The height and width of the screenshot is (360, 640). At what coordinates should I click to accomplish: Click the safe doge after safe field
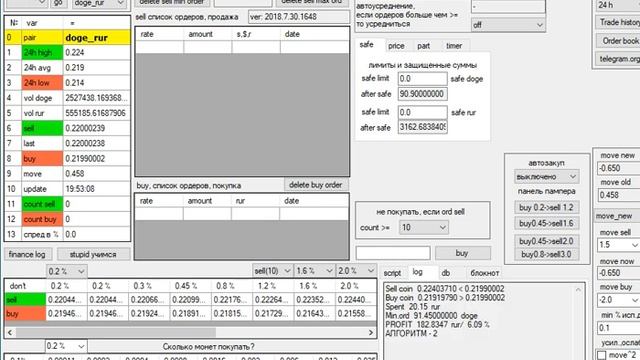pyautogui.click(x=422, y=94)
